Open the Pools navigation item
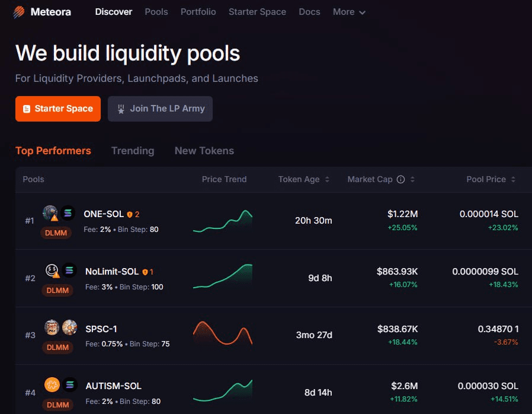Viewport: 532px width, 414px height. point(156,12)
